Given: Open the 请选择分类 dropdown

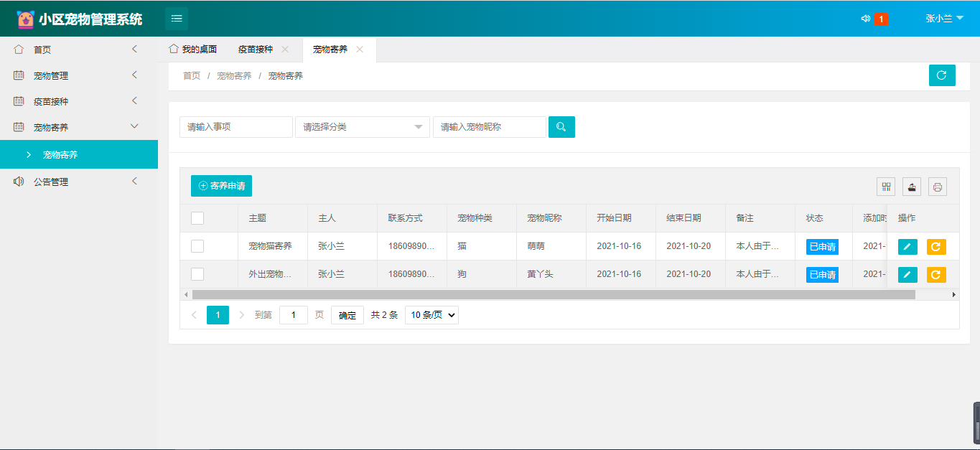Looking at the screenshot, I should point(363,127).
